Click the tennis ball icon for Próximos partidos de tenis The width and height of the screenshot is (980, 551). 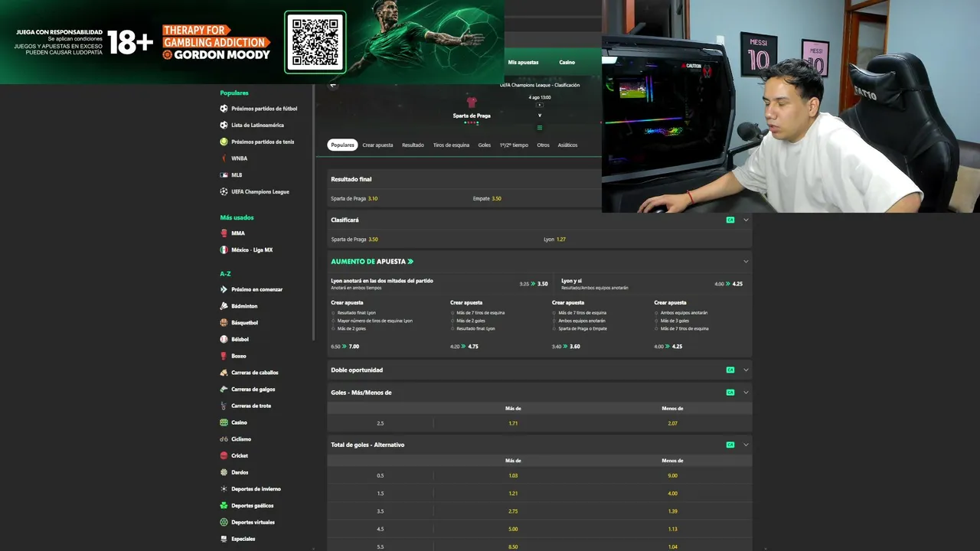[x=224, y=142]
